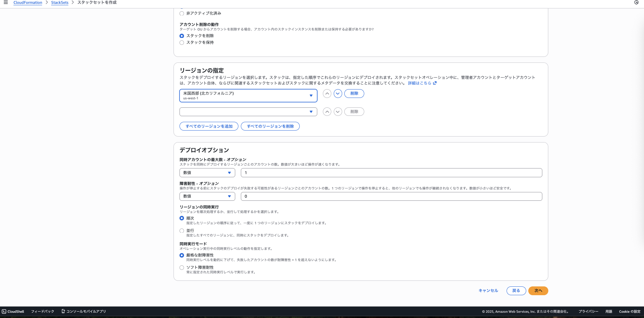644x318 pixels.
Task: Click the mobile device icon for コンソールモバイルアプリ
Action: point(63,311)
